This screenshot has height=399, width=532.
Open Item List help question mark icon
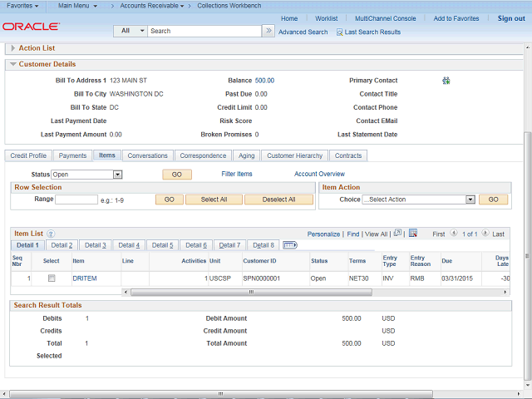pyautogui.click(x=51, y=234)
